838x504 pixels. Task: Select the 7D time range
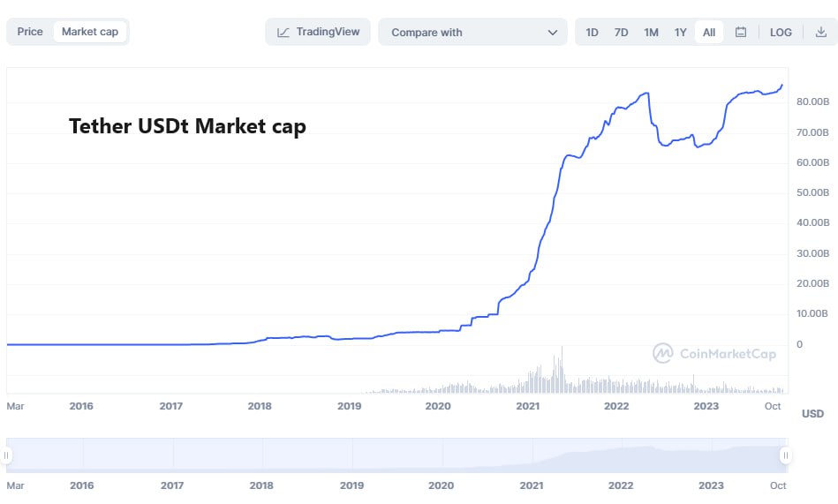pos(621,32)
